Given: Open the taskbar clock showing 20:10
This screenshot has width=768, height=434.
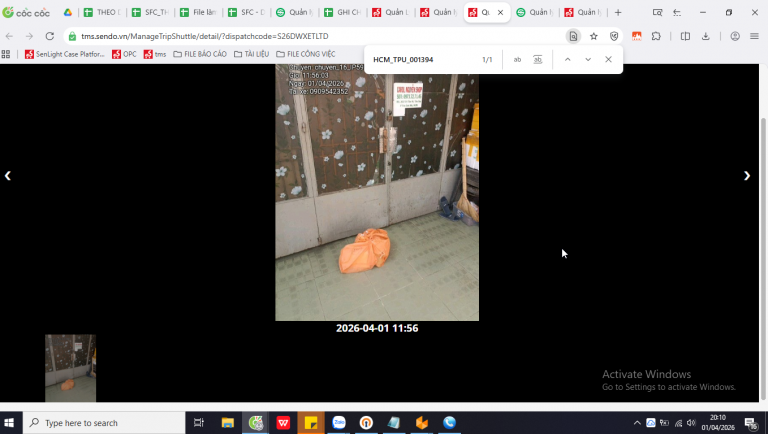Looking at the screenshot, I should click(718, 422).
